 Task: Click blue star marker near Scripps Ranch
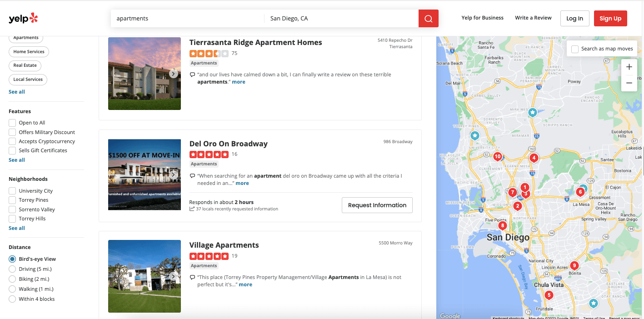(x=533, y=112)
